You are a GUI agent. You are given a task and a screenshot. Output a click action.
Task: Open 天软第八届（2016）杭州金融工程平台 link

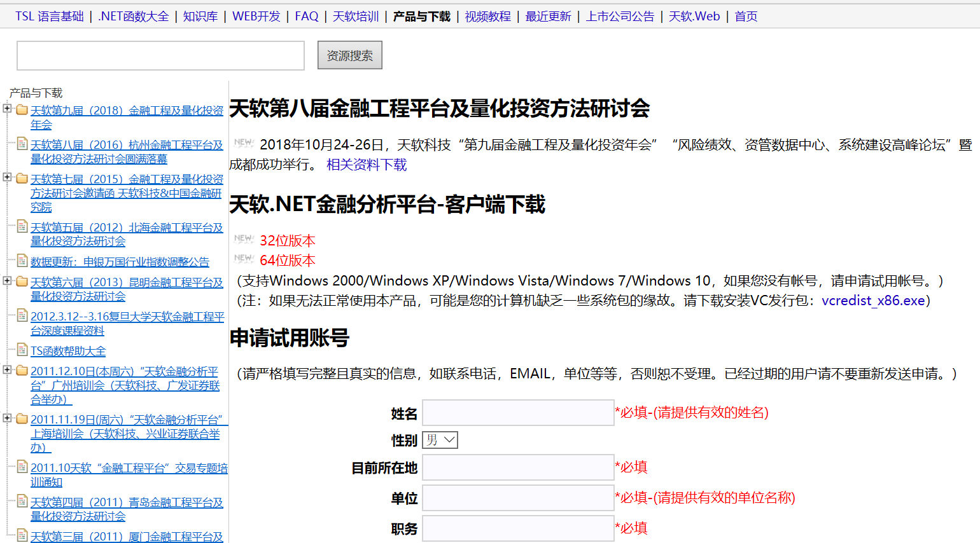(x=127, y=152)
